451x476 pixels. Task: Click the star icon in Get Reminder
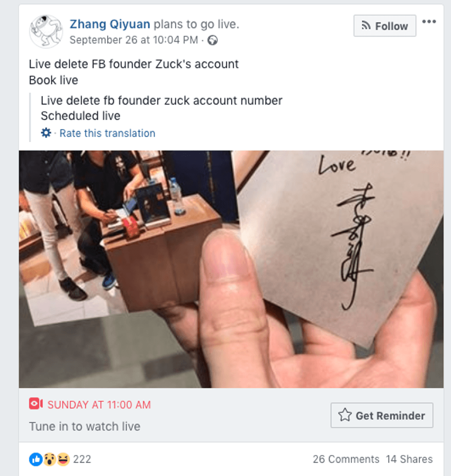point(345,415)
